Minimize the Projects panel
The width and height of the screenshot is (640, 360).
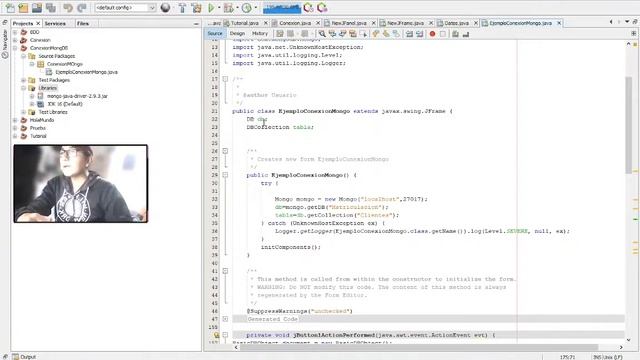coord(196,24)
